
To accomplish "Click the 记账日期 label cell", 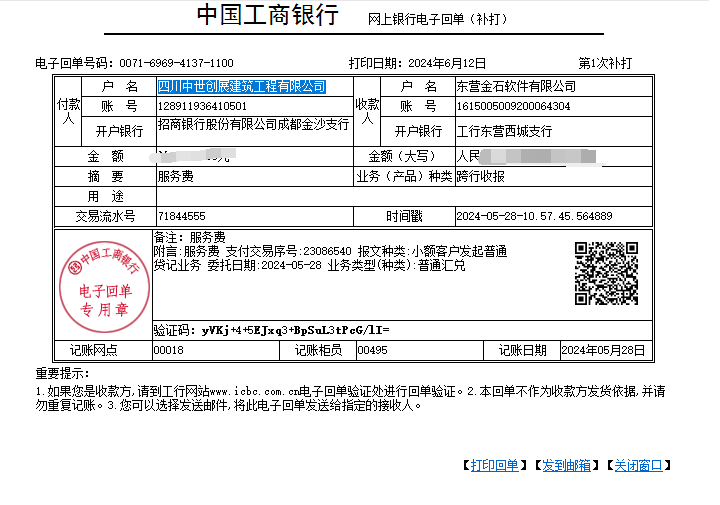I will [x=522, y=350].
